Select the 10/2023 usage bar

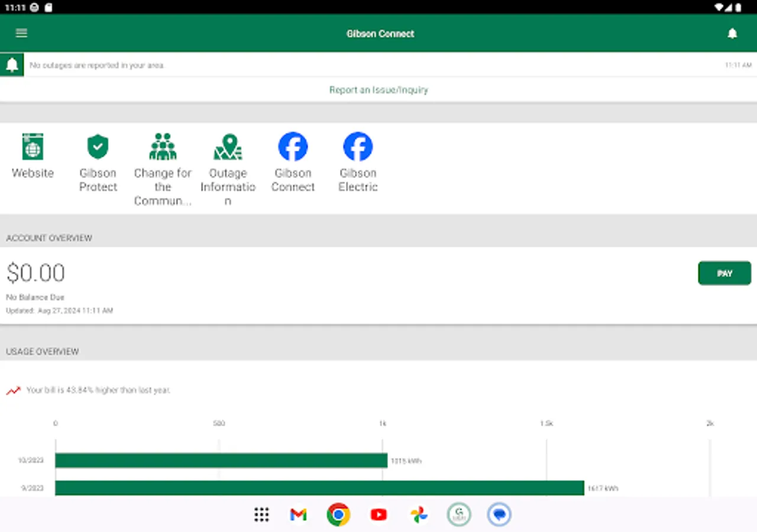point(221,460)
